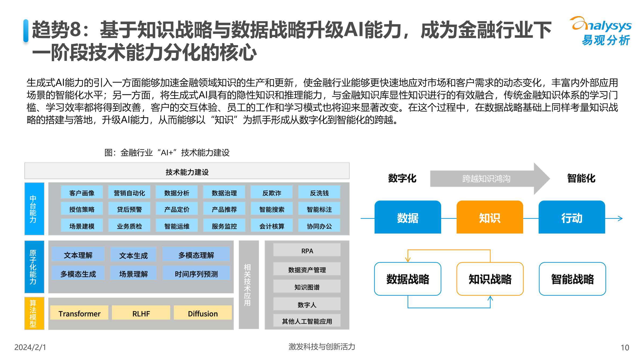Select the 知识图谱 box
Screen dimensions: 644x362
(x=306, y=287)
